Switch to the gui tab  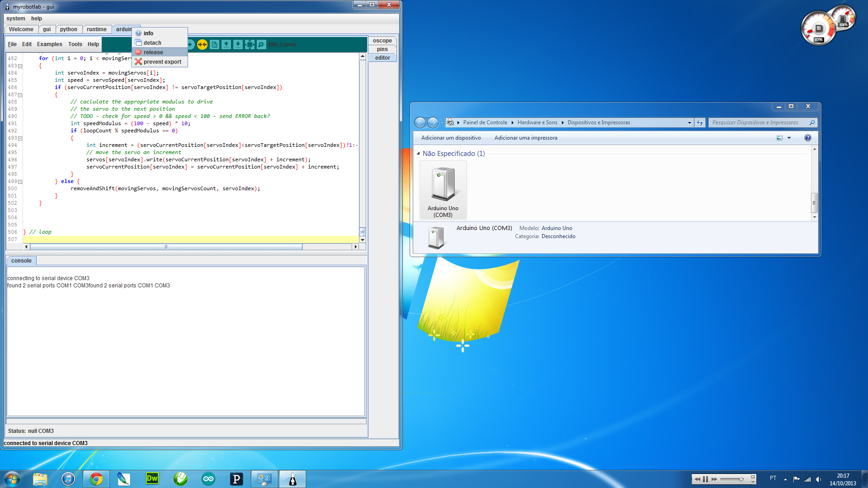tap(47, 29)
